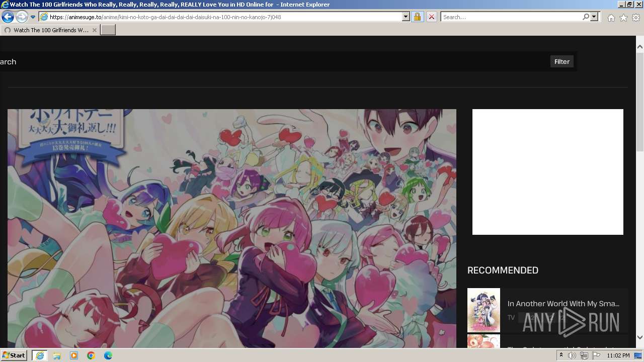Open the Tools gear icon

click(x=636, y=18)
